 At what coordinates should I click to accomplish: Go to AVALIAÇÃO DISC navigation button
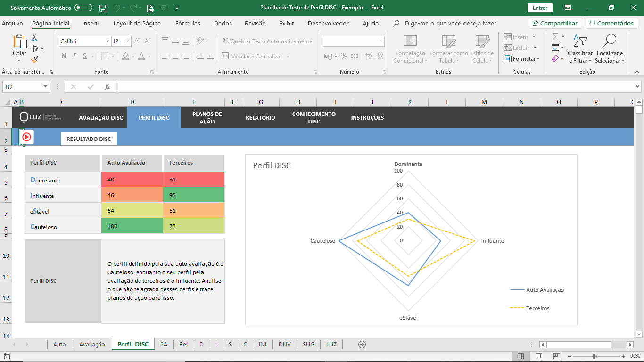point(101,118)
